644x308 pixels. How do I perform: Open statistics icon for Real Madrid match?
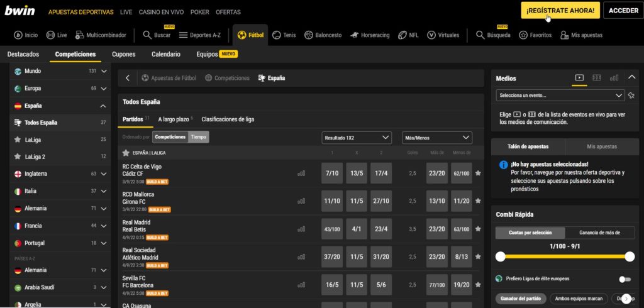[301, 229]
